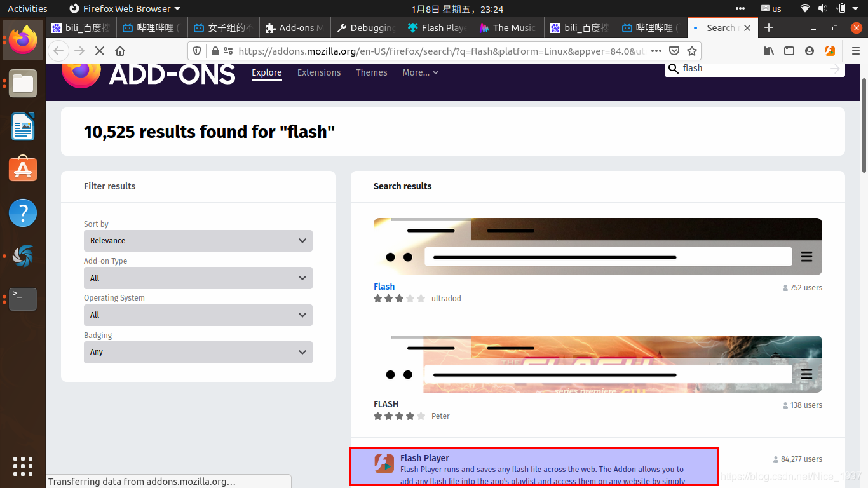
Task: Switch to the Debugging tab
Action: pyautogui.click(x=366, y=28)
